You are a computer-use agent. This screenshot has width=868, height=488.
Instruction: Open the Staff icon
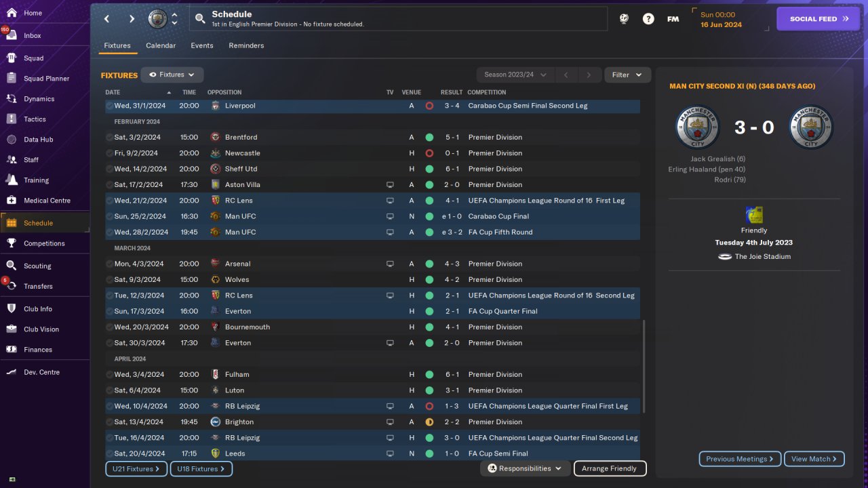(12, 160)
